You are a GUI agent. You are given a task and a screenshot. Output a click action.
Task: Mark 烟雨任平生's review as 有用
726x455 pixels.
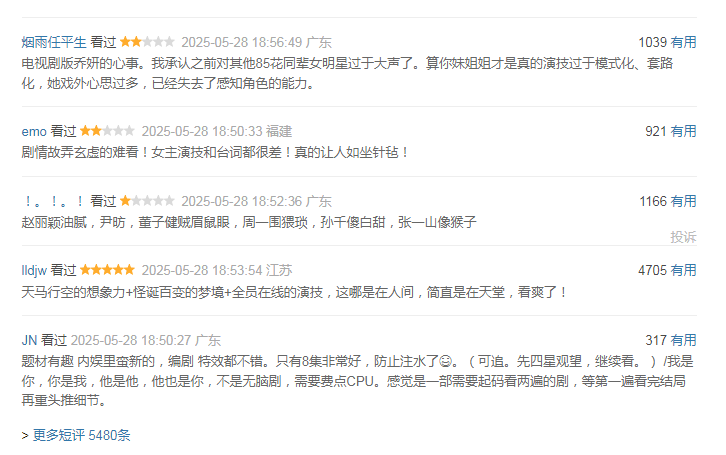click(x=683, y=43)
